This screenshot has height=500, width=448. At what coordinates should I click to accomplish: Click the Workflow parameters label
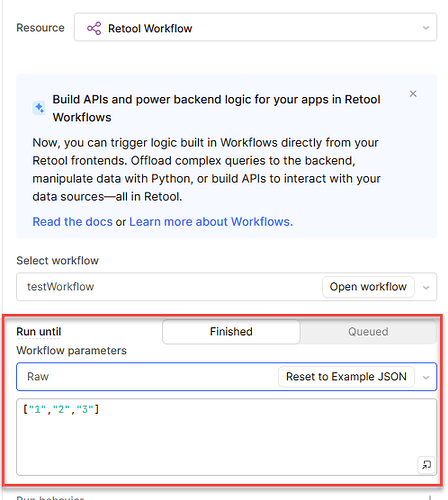coord(71,351)
